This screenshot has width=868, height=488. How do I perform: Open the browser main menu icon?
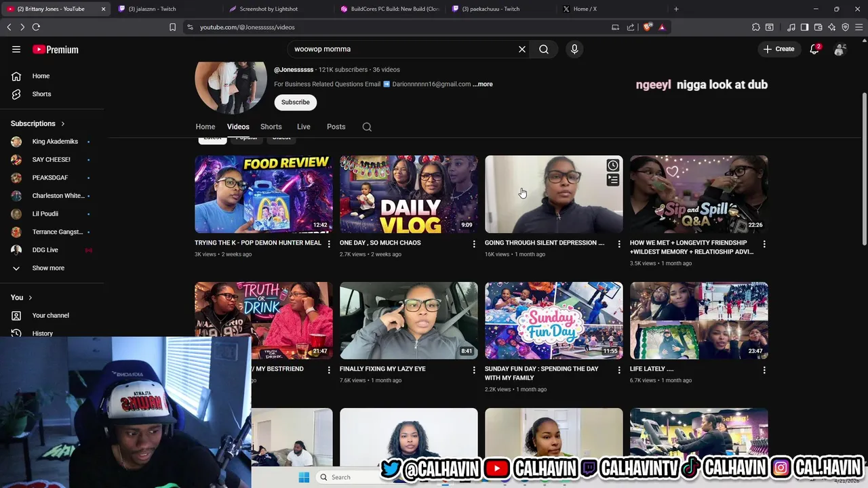[x=859, y=27]
